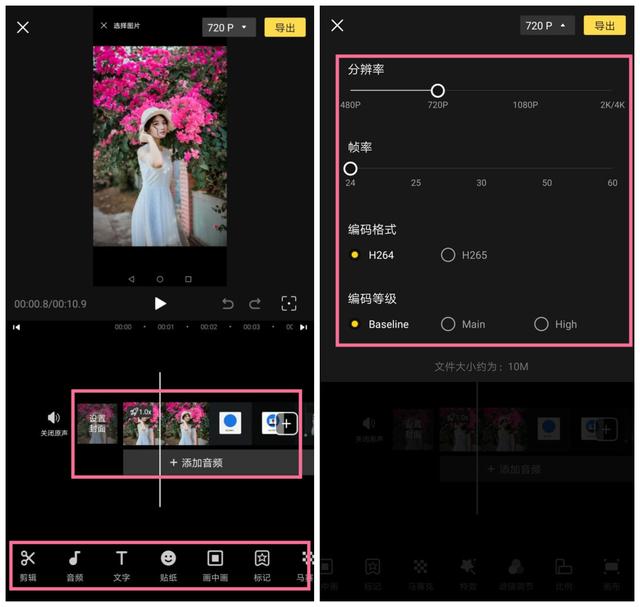Click the 设置封面 cover thumbnail
640x607 pixels.
pos(97,423)
